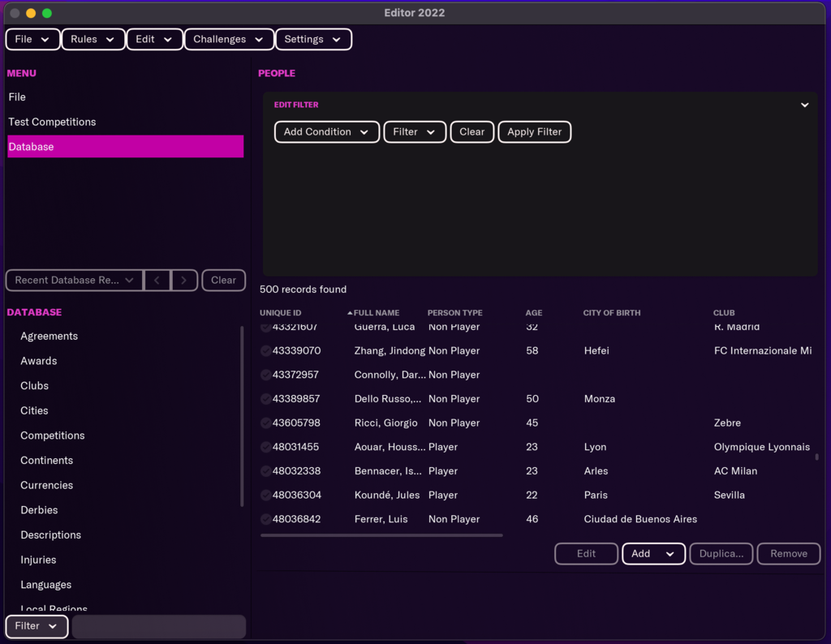
Task: Open the Filter dropdown at bottom left
Action: [x=36, y=626]
